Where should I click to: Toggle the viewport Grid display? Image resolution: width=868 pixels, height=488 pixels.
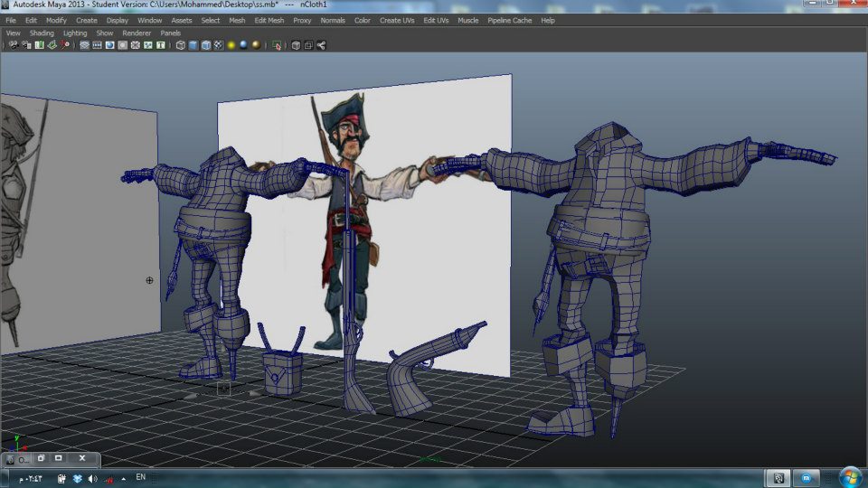click(84, 45)
